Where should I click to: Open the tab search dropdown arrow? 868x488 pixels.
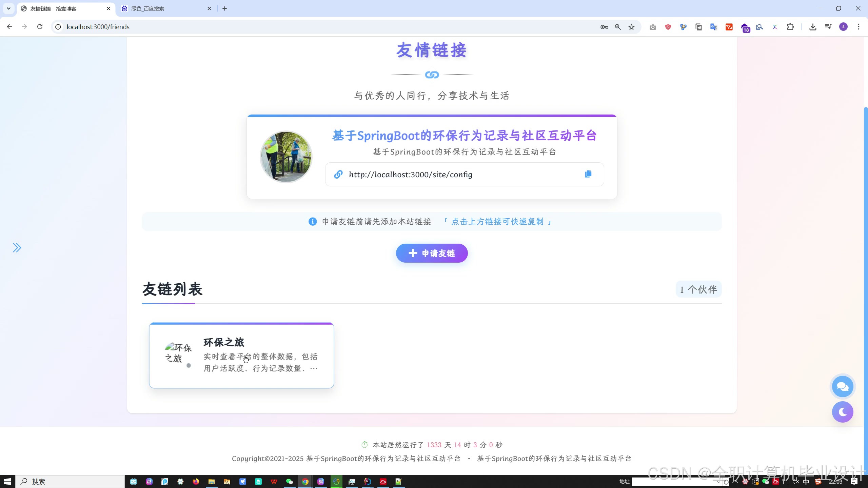tap(8, 8)
